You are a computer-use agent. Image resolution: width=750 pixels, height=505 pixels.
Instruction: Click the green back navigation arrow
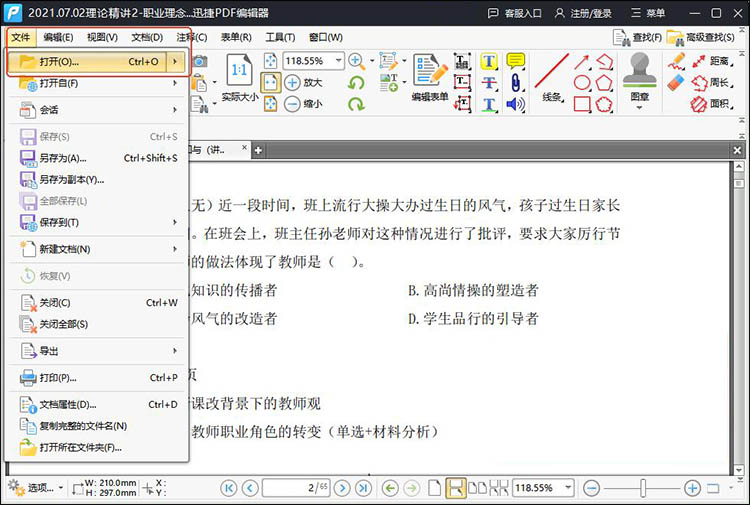390,488
